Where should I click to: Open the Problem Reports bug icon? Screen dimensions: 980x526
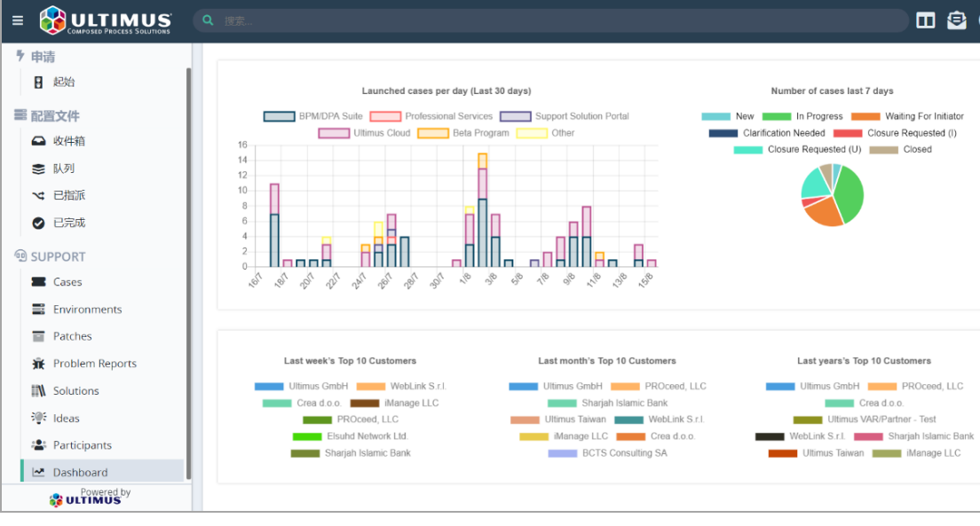click(38, 364)
